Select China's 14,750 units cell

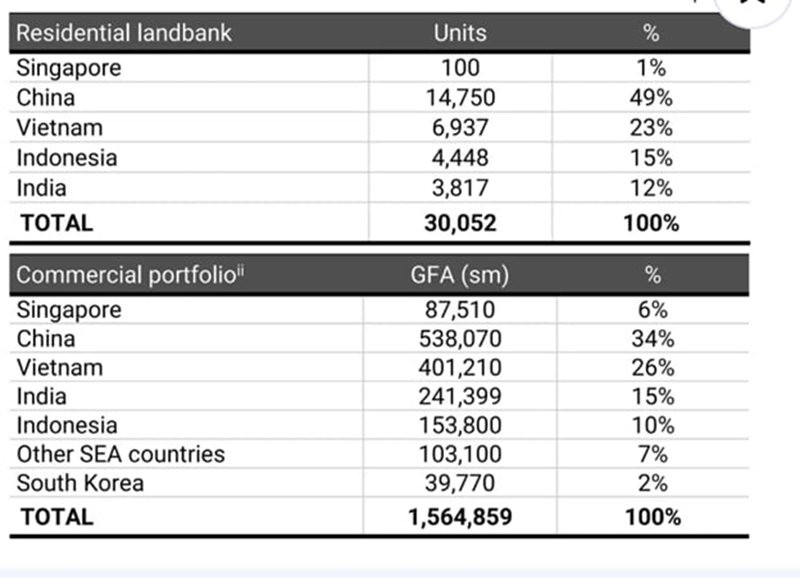tap(461, 98)
